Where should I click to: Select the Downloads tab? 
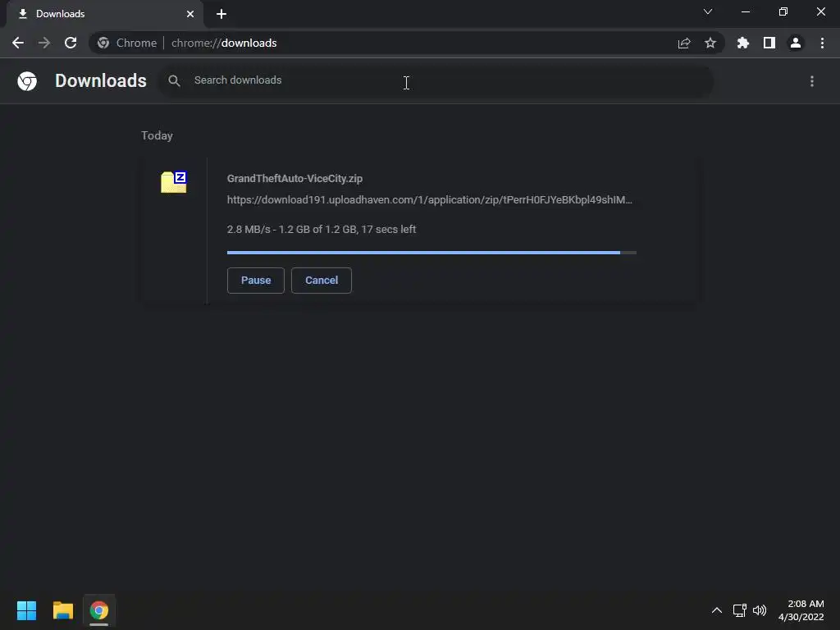coord(104,14)
